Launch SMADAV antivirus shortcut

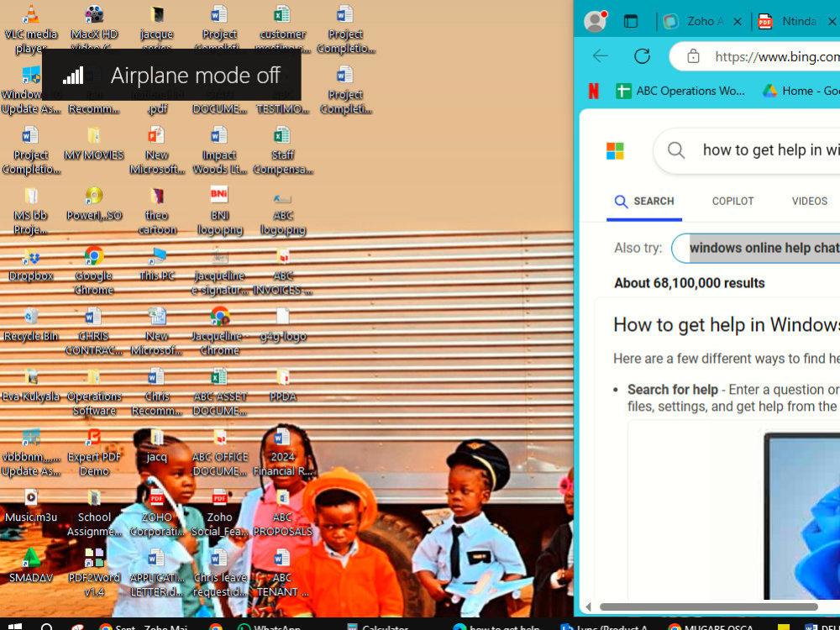pyautogui.click(x=31, y=567)
